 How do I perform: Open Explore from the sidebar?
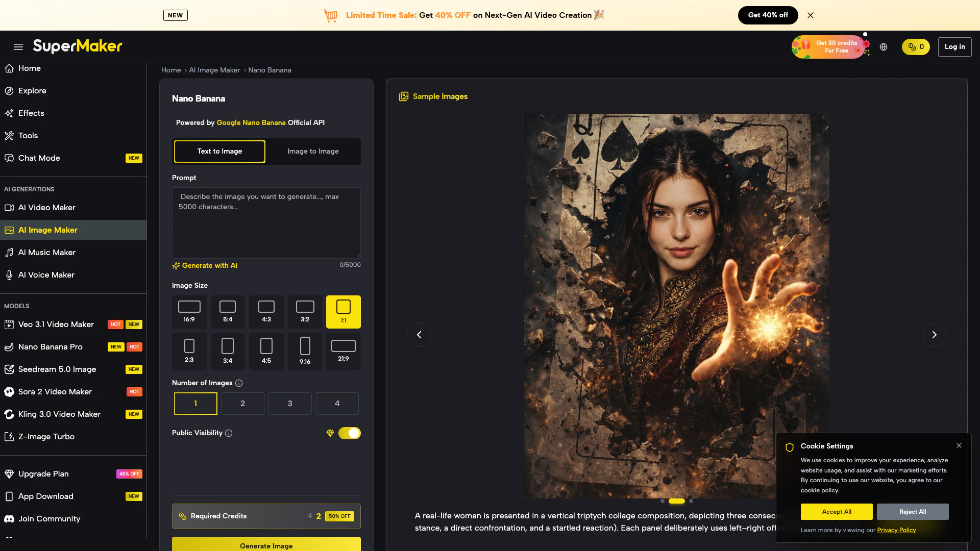(32, 91)
